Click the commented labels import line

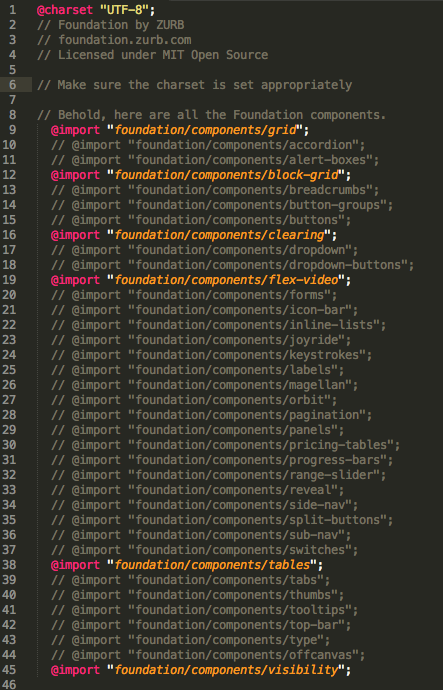point(197,370)
